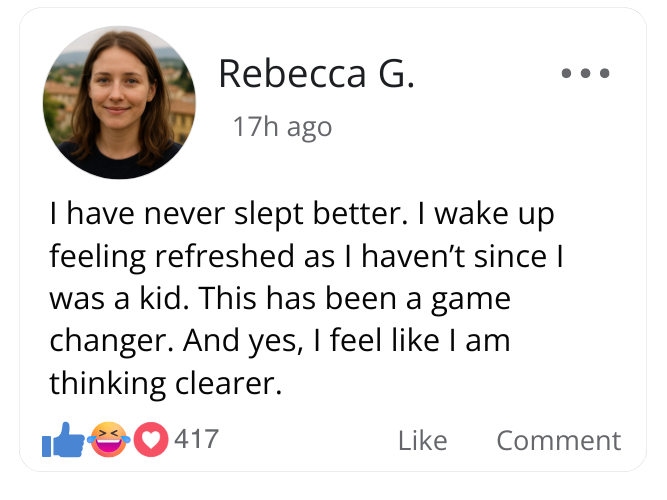Click the laughing emoji reaction icon
This screenshot has width=667, height=500.
pos(109,439)
